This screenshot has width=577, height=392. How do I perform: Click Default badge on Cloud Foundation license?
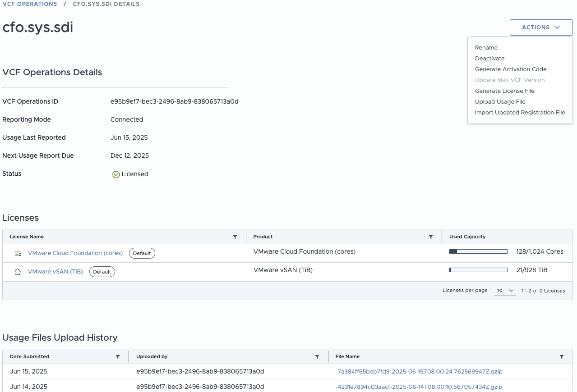tap(142, 253)
